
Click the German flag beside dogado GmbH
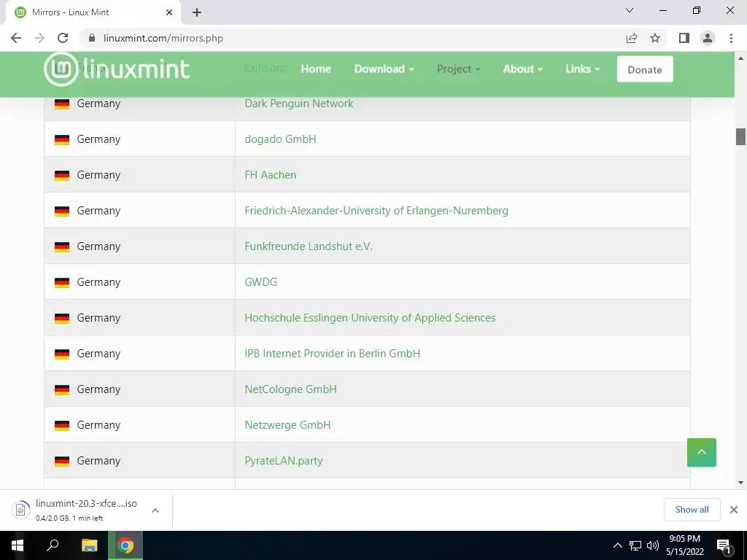[x=62, y=139]
